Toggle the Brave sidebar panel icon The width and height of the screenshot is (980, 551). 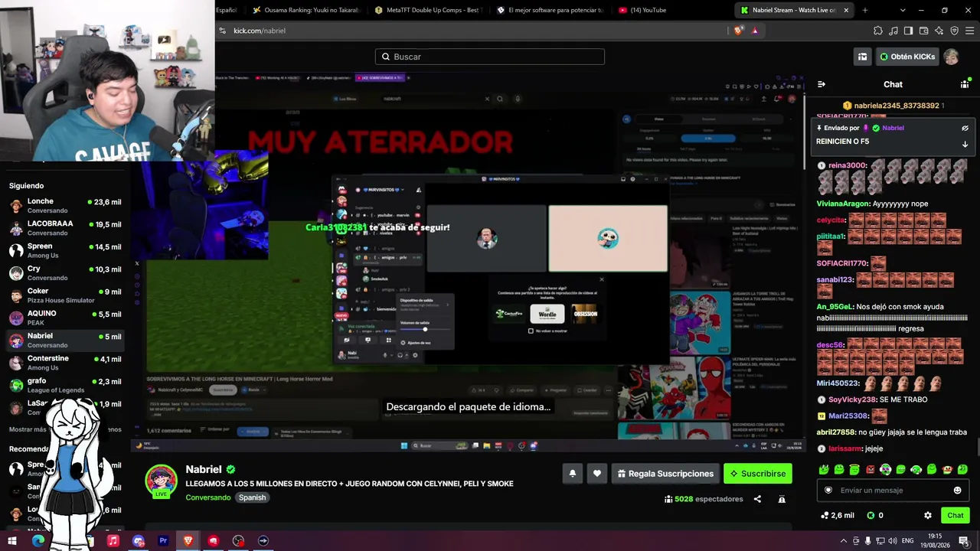coord(908,31)
